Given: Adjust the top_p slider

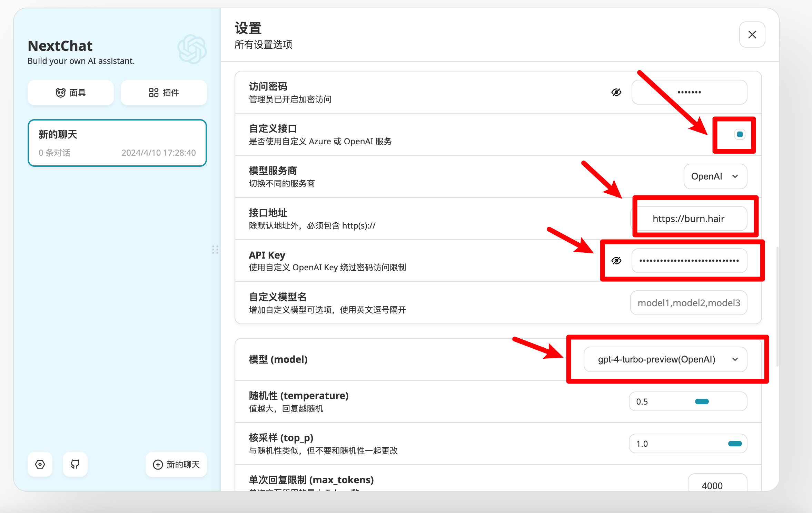Looking at the screenshot, I should 688,444.
